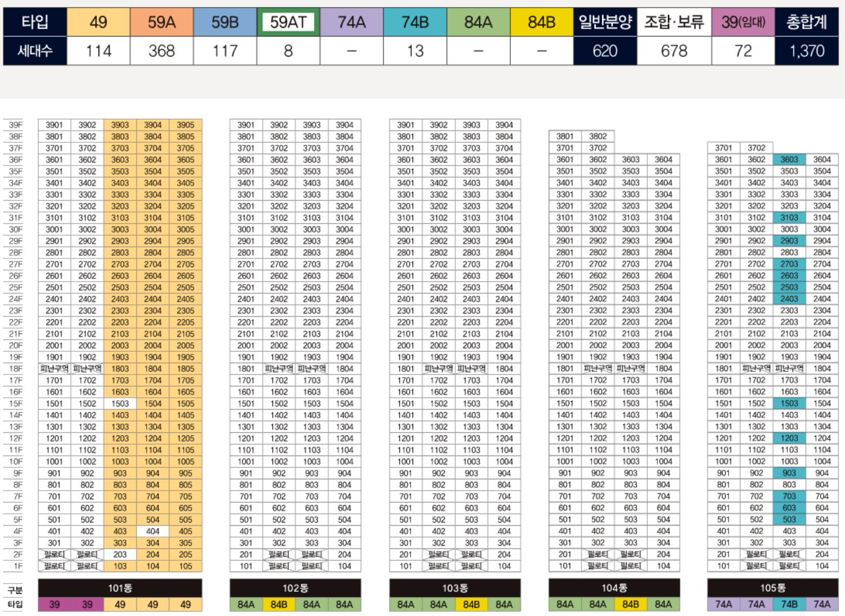The image size is (845, 616).
Task: Select unit 3901 in 101동
Action: [54, 125]
